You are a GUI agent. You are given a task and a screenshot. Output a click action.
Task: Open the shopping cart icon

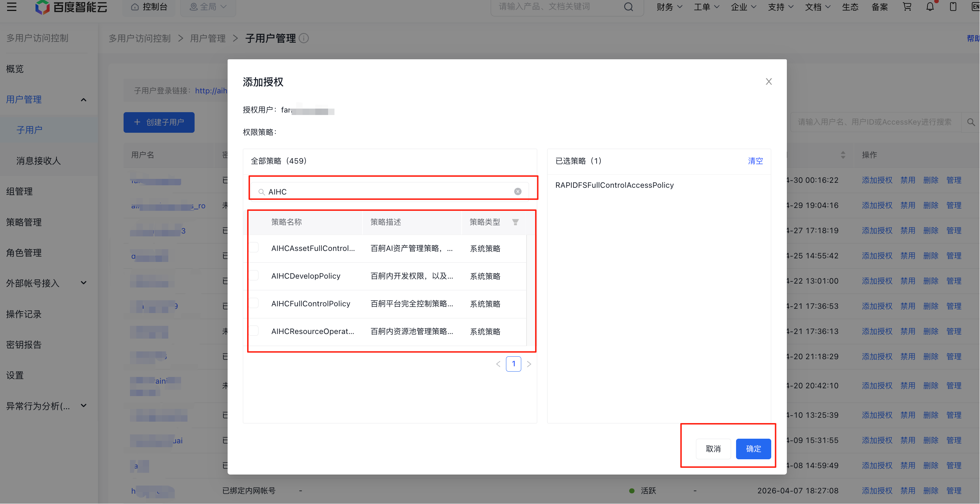pyautogui.click(x=907, y=6)
